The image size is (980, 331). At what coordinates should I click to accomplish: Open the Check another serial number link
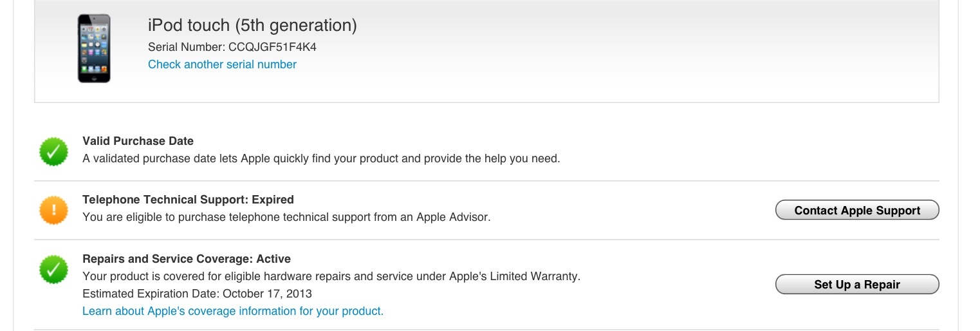click(x=222, y=64)
